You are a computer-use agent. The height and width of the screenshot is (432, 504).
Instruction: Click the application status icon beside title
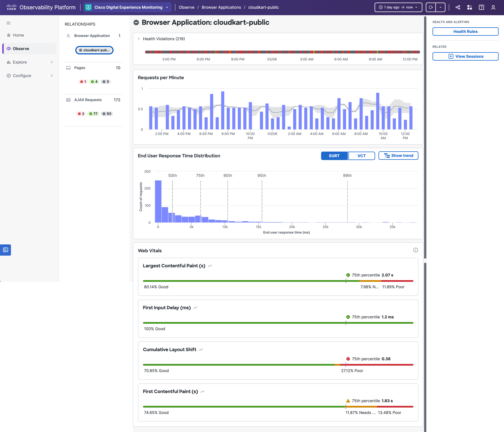[x=136, y=23]
